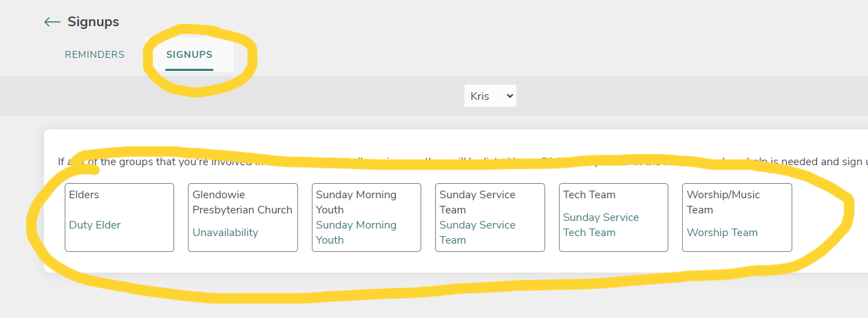The image size is (868, 318).
Task: Click the black Sunday Service Team heading
Action: pos(477,202)
